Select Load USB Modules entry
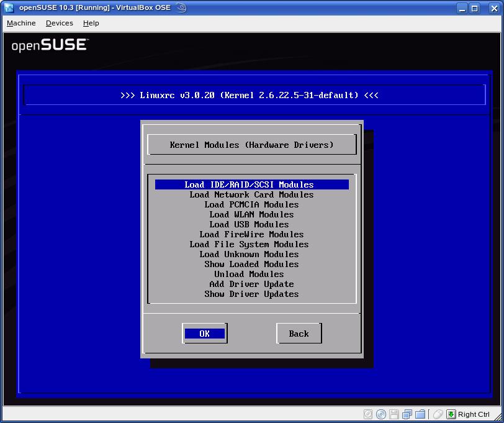504x423 pixels. [x=251, y=224]
